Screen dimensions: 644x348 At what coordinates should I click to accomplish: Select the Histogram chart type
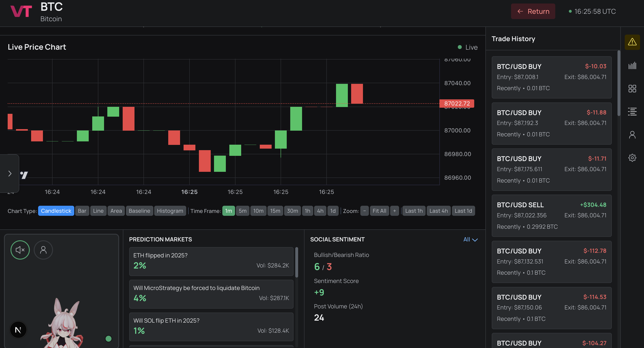(170, 211)
